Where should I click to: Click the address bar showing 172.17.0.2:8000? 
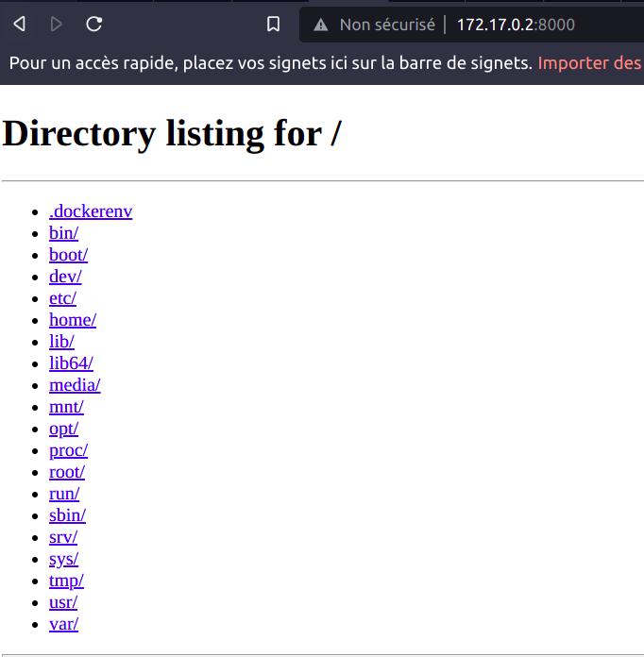[515, 25]
